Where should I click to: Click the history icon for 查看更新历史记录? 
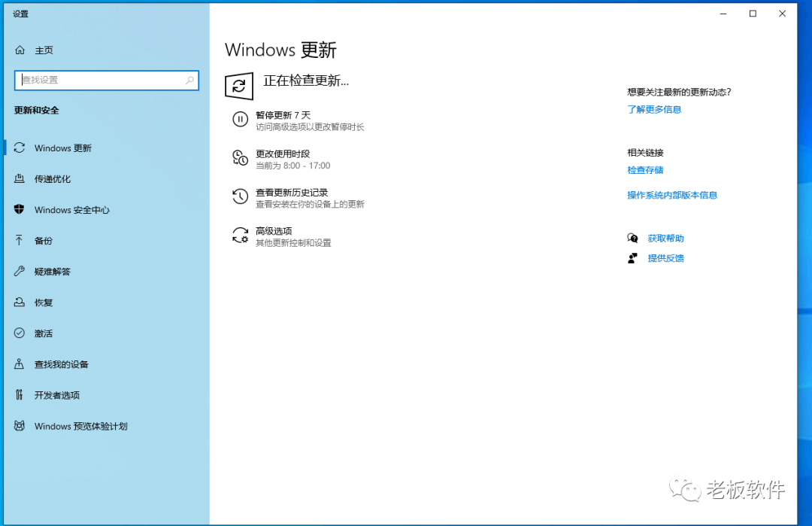point(240,196)
